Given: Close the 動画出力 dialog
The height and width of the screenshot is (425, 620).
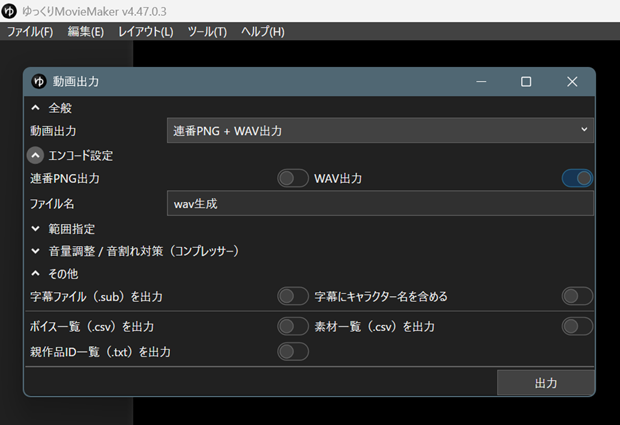Looking at the screenshot, I should point(572,82).
